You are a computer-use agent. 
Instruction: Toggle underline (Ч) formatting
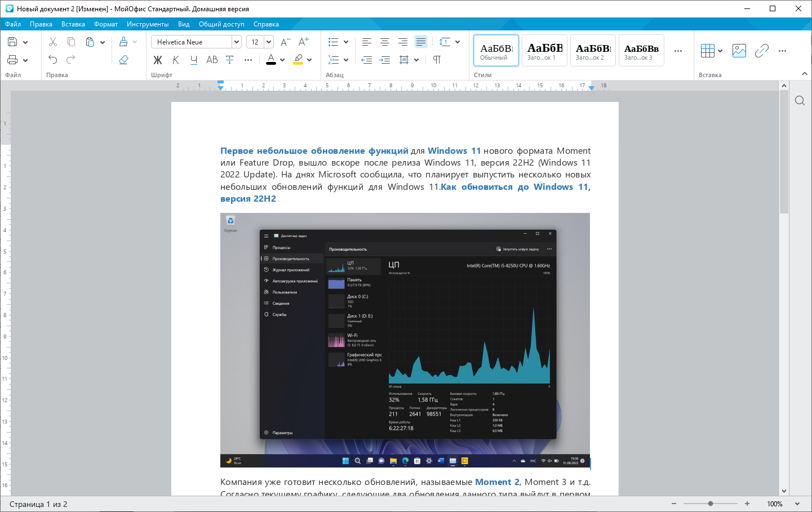194,60
